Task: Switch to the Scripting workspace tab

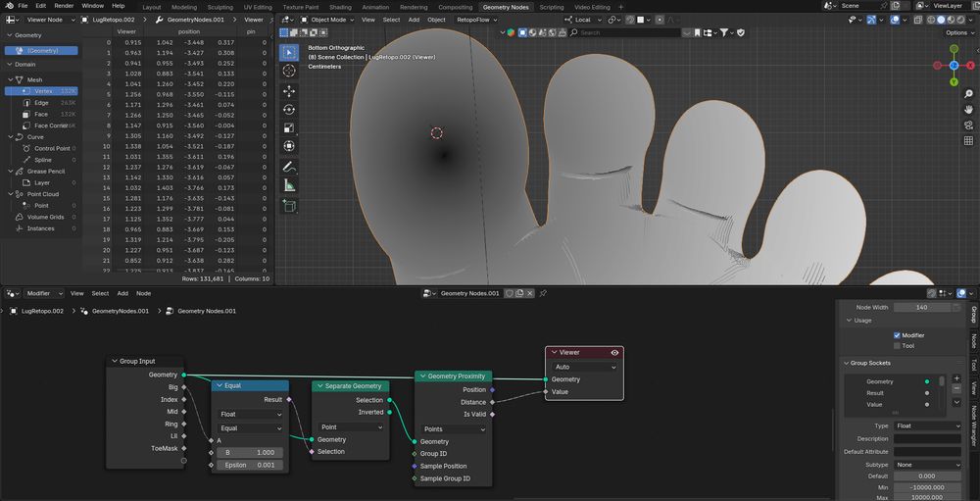Action: (x=552, y=7)
